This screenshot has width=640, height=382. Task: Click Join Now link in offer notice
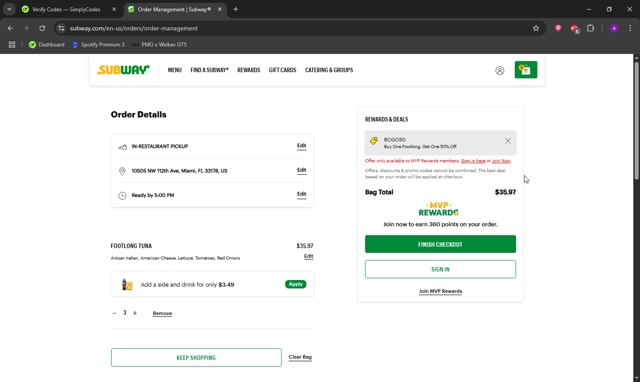[x=501, y=161]
